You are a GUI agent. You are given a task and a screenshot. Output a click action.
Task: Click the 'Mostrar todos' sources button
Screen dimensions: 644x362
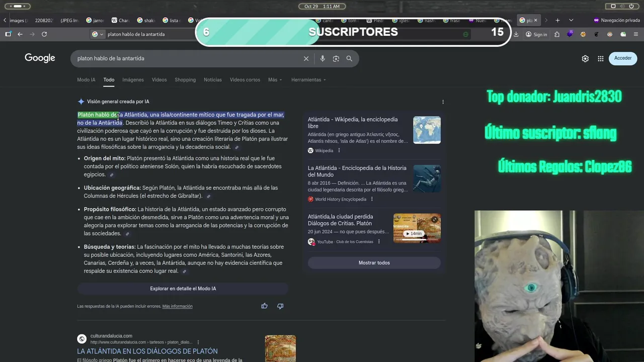(x=374, y=263)
